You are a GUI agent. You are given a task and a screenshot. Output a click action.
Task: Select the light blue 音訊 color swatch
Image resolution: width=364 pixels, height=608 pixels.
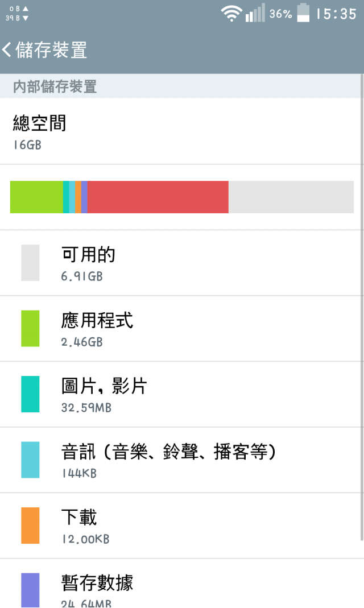[x=30, y=460]
